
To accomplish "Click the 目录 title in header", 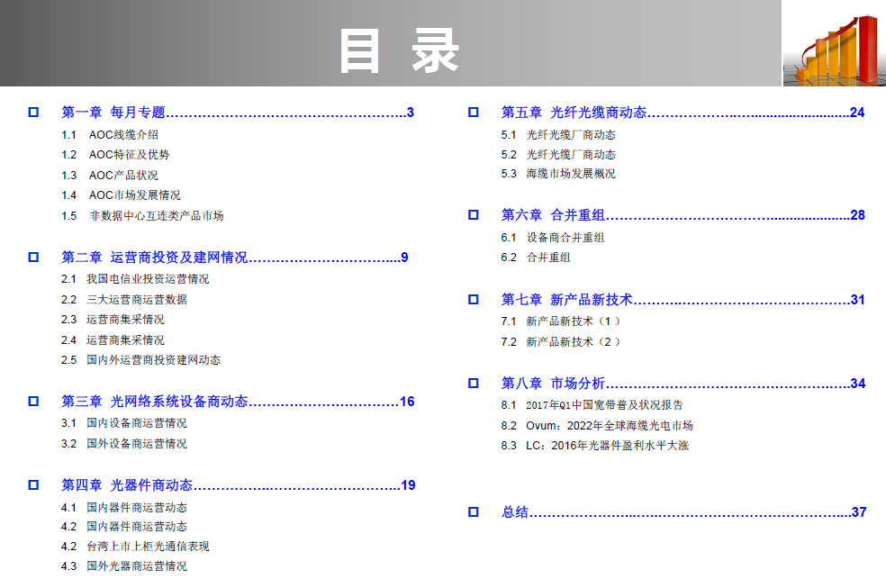I will [399, 51].
